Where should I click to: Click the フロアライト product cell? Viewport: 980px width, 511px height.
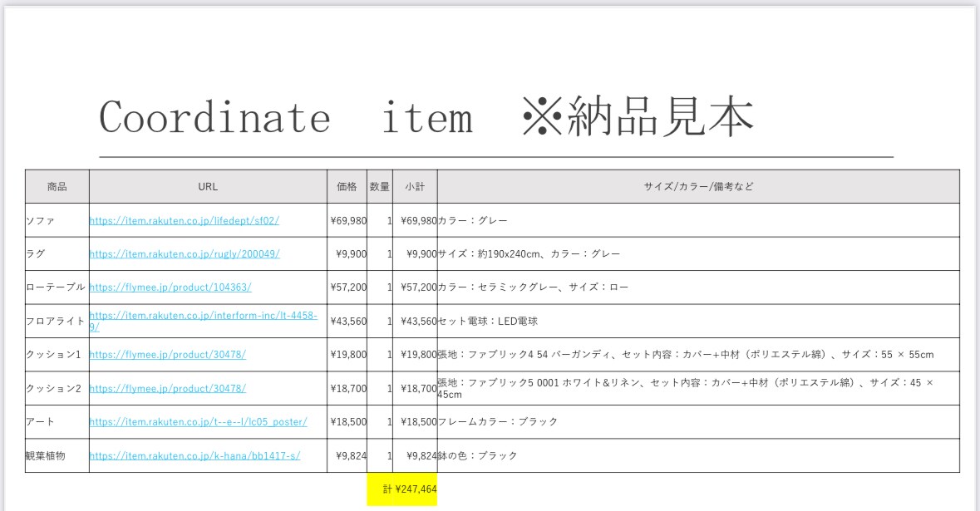(57, 321)
